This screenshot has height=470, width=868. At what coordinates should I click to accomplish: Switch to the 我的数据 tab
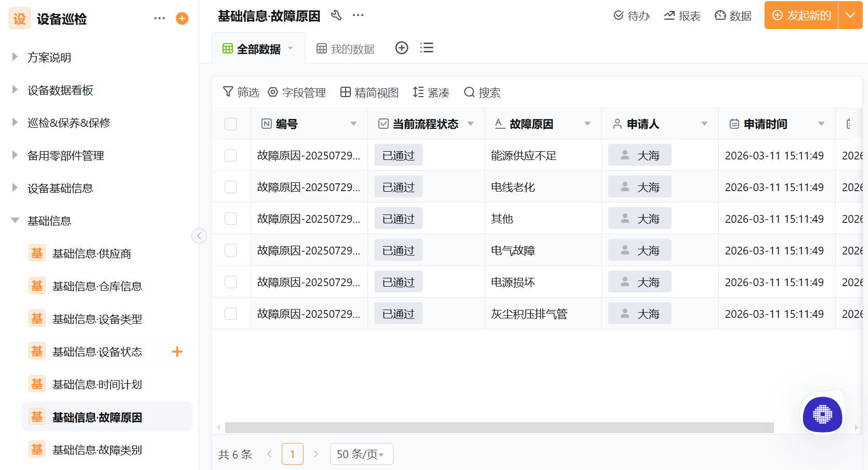tap(345, 48)
